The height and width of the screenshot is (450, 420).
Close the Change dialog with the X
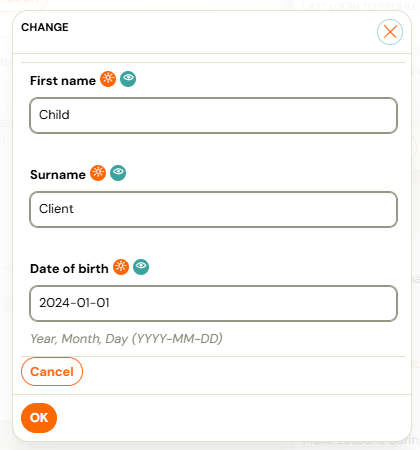390,32
